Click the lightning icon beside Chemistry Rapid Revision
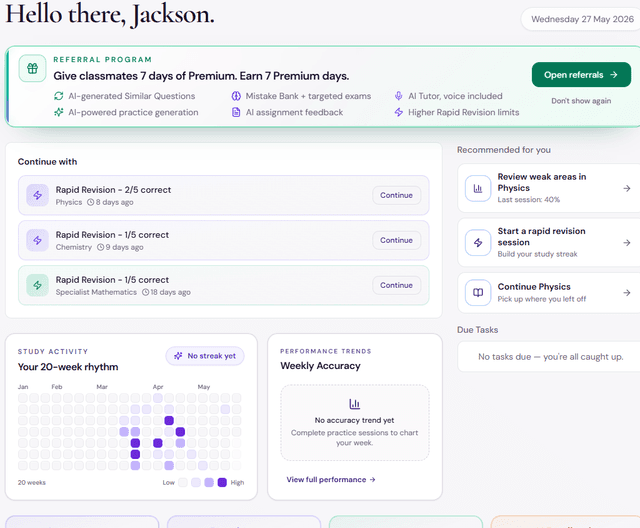Viewport: 640px width, 528px height. 38,240
